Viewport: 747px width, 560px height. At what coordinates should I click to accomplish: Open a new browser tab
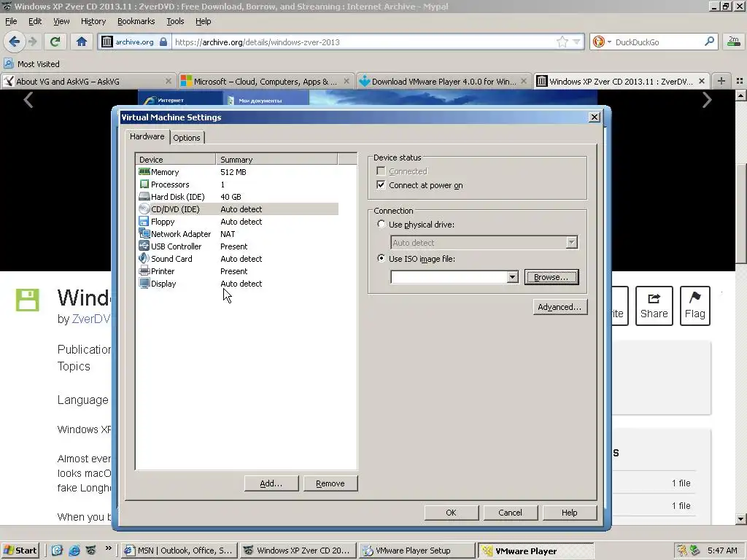[x=721, y=81]
